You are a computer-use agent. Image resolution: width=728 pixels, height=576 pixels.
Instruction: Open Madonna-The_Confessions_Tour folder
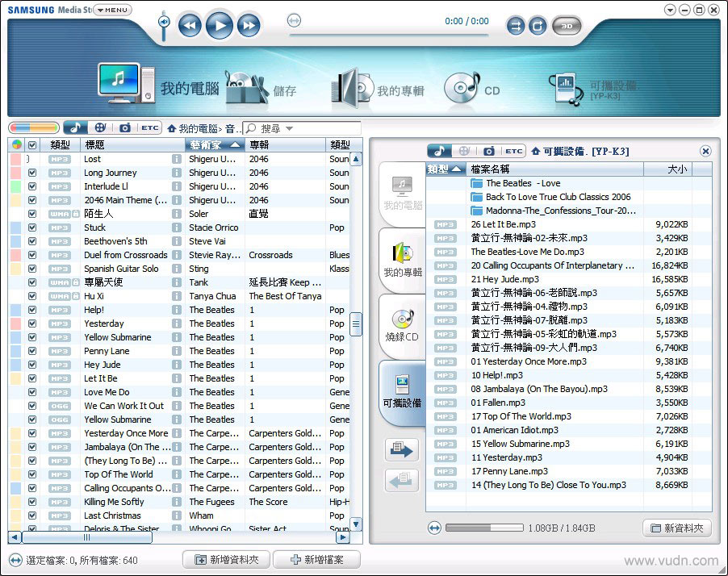(x=553, y=211)
